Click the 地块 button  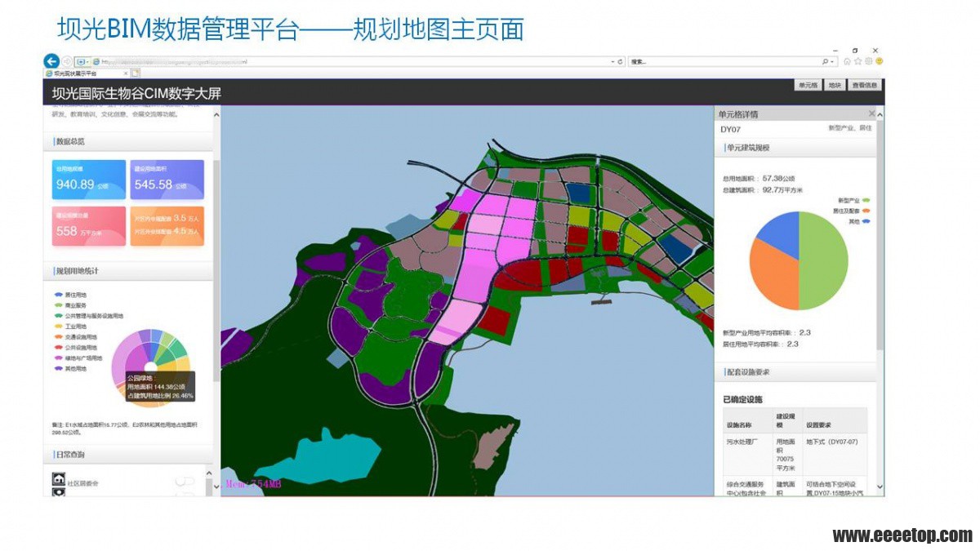pyautogui.click(x=834, y=85)
